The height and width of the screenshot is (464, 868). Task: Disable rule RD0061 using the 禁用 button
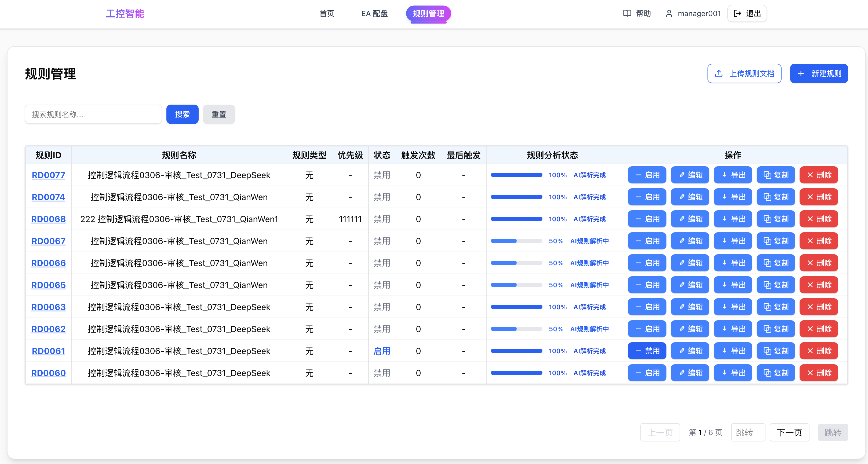pos(647,351)
